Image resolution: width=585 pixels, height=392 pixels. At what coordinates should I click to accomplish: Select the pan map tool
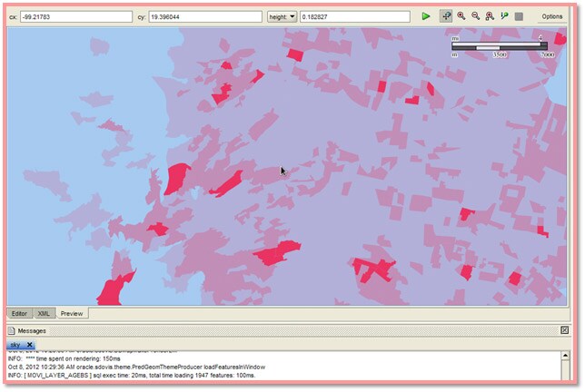click(x=446, y=16)
